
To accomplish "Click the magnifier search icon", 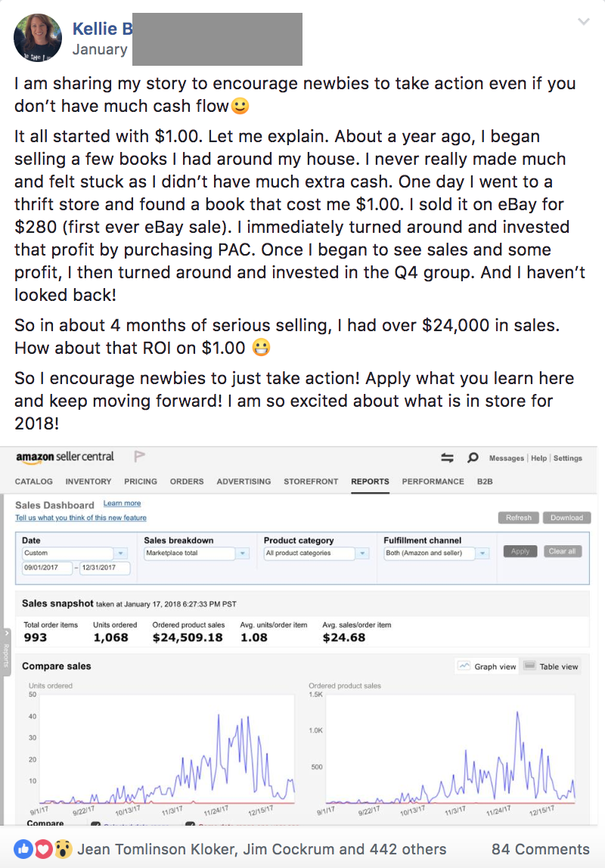I will 473,457.
